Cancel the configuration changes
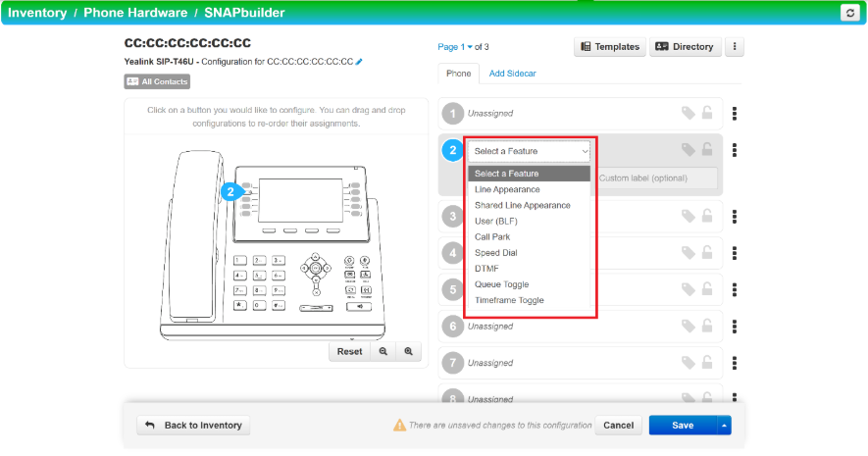868x456 pixels. coord(618,425)
